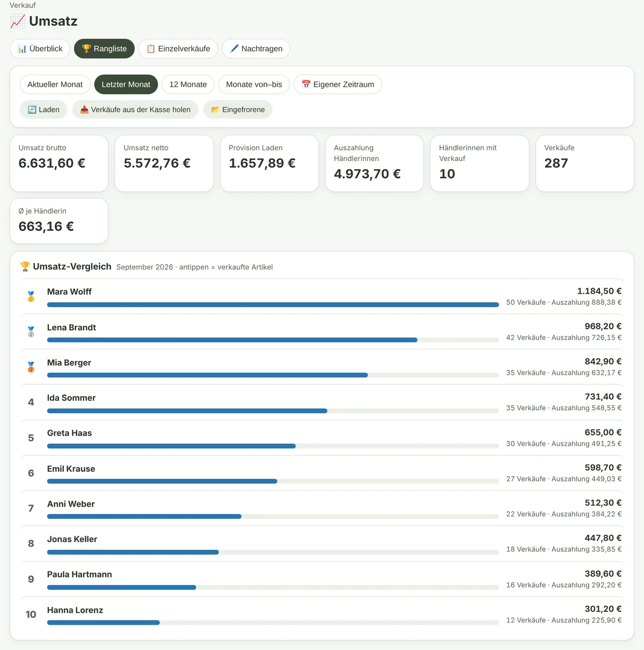Click the trophy icon next to Umsatz-Vergleich
Screen dimensions: 644x650
[x=25, y=266]
